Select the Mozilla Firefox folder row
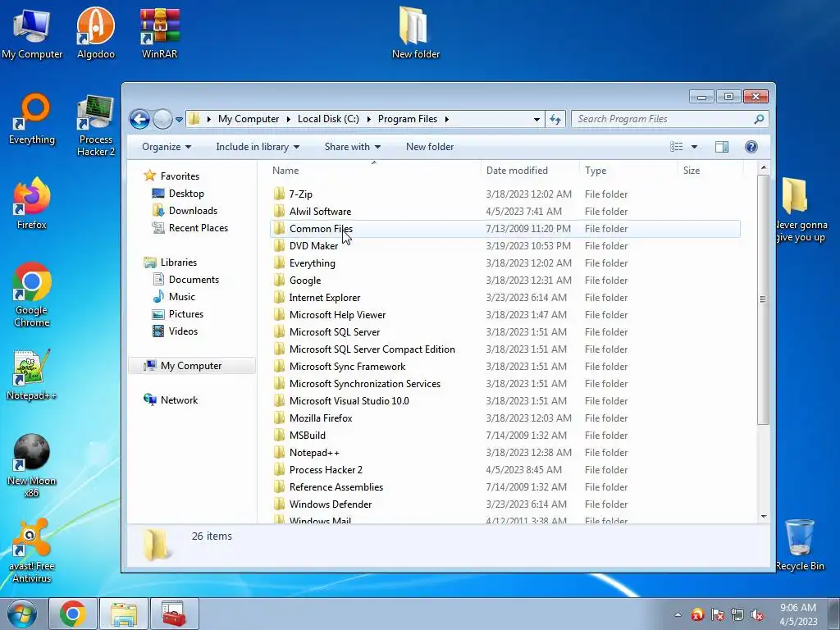The image size is (840, 630). point(505,418)
